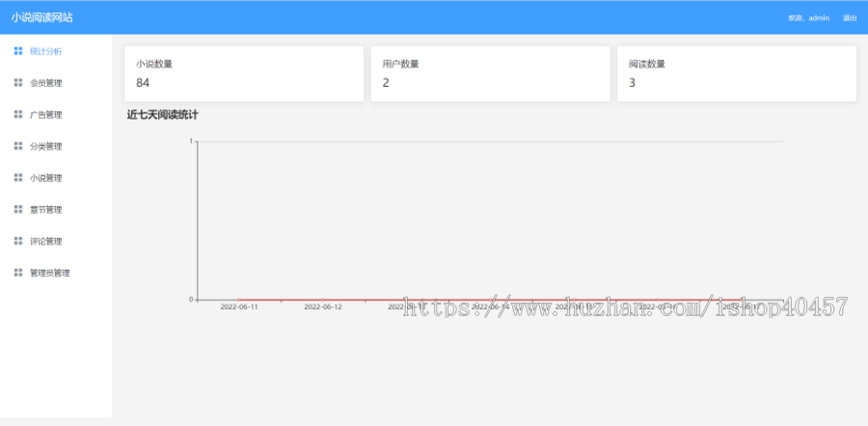Image resolution: width=868 pixels, height=426 pixels.
Task: Click the chart data point above 2022-06-12
Action: [x=323, y=300]
